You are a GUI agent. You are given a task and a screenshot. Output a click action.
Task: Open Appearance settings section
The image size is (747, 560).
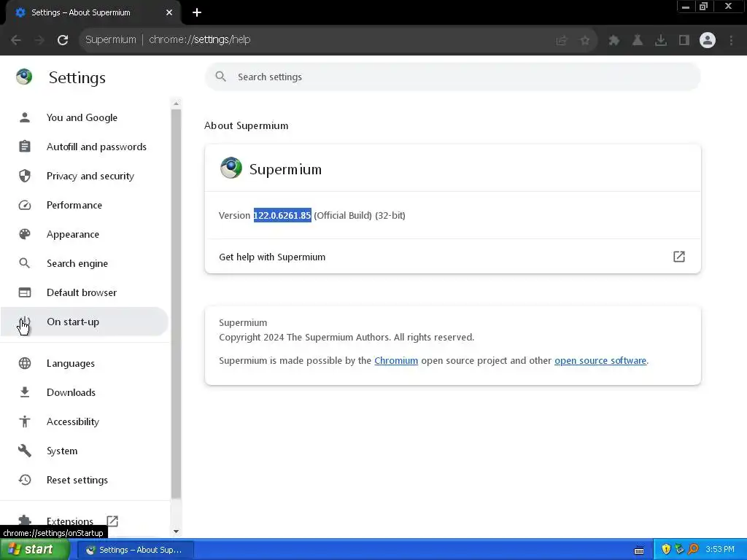point(85,234)
